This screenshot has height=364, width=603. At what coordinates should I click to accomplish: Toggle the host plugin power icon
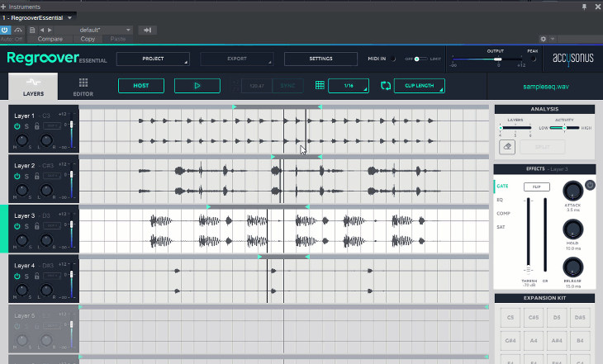pyautogui.click(x=5, y=30)
